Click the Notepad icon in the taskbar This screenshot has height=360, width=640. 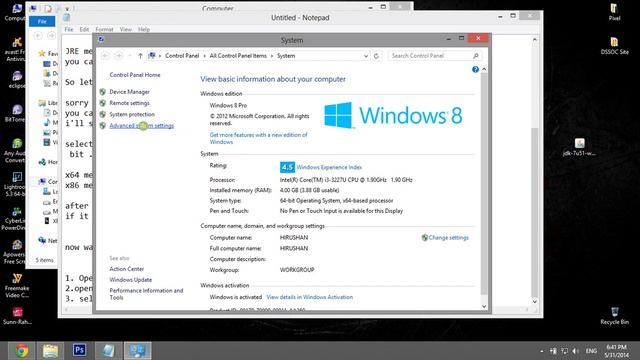(x=108, y=351)
